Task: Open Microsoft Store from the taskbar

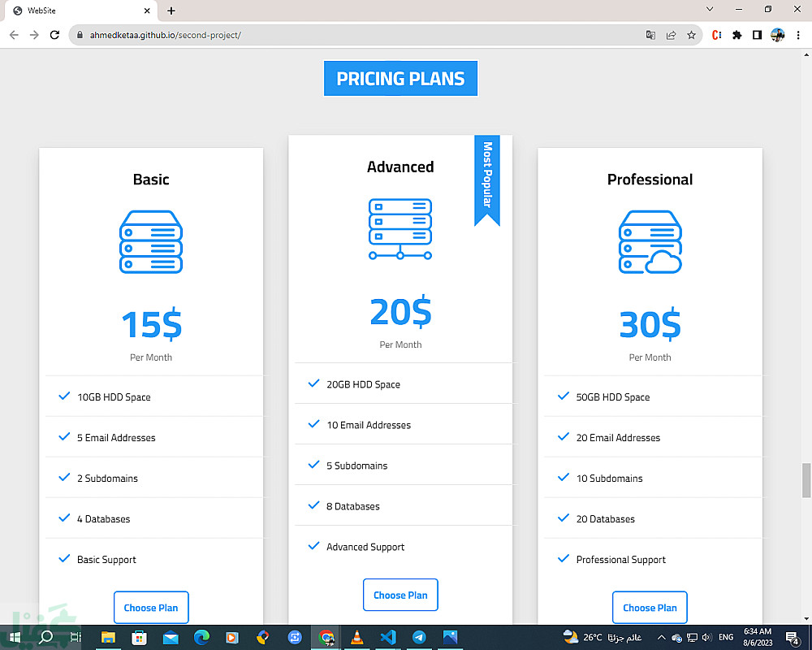Action: [x=139, y=637]
